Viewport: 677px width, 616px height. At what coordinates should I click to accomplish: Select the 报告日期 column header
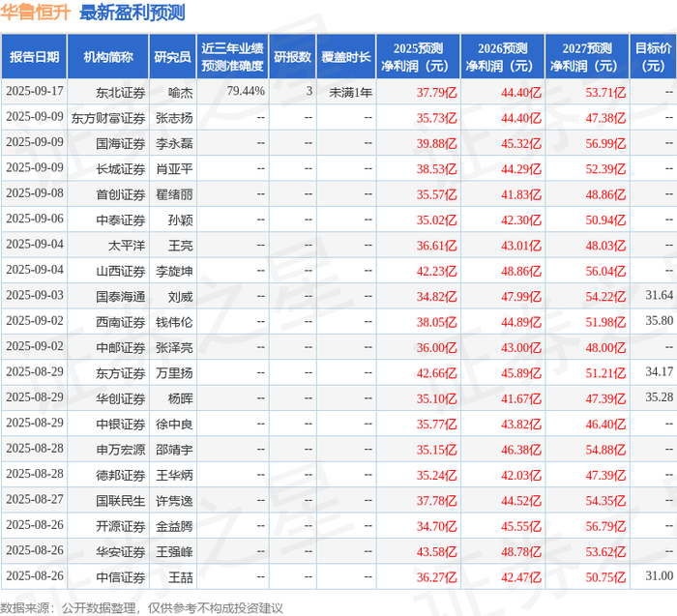34,57
